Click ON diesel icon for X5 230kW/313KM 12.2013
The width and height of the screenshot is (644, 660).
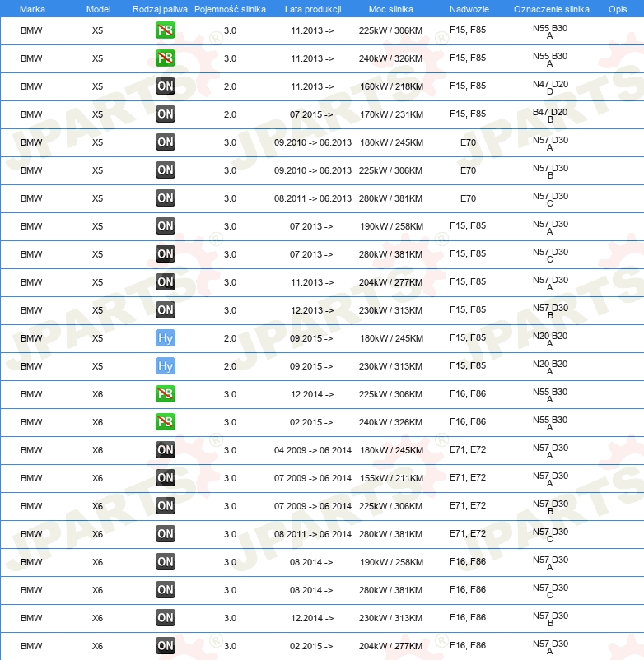(x=165, y=310)
